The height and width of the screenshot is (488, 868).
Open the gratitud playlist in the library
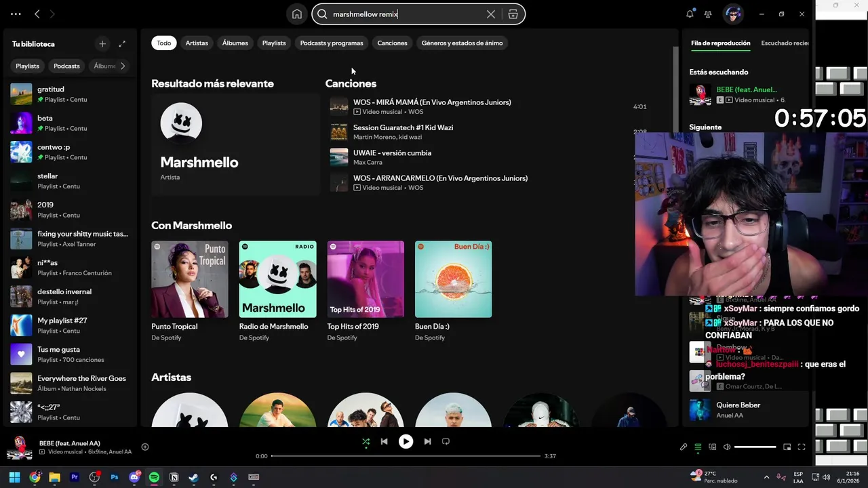70,94
